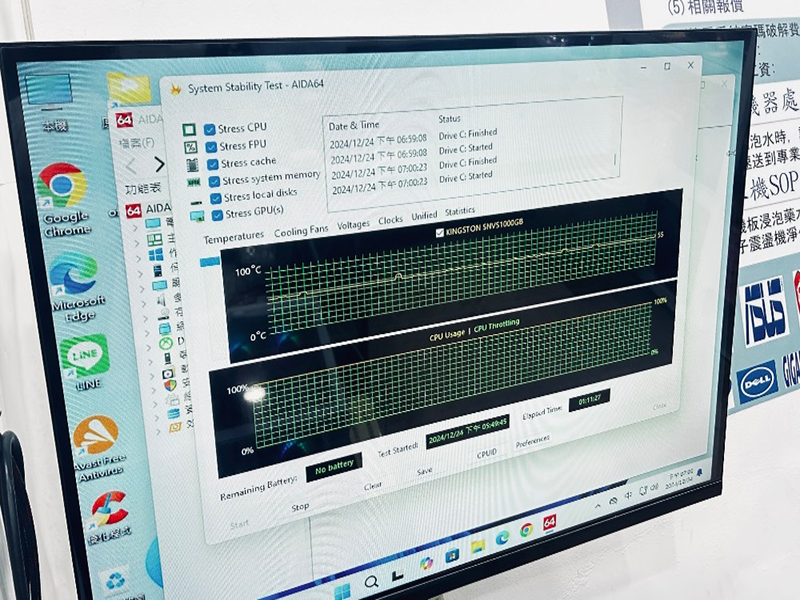The image size is (800, 600).
Task: Click the Clear button
Action: click(x=373, y=486)
